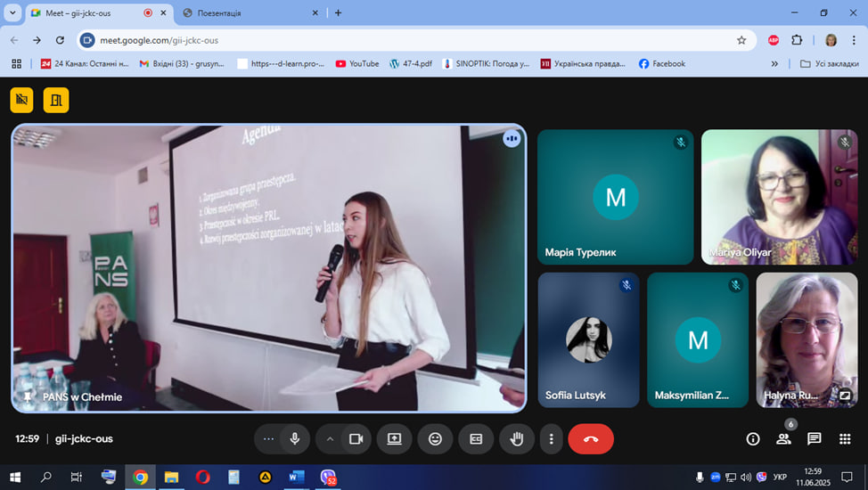Open audio settings three-dots beside microphone
Screen dimensions: 868x490
coord(269,439)
